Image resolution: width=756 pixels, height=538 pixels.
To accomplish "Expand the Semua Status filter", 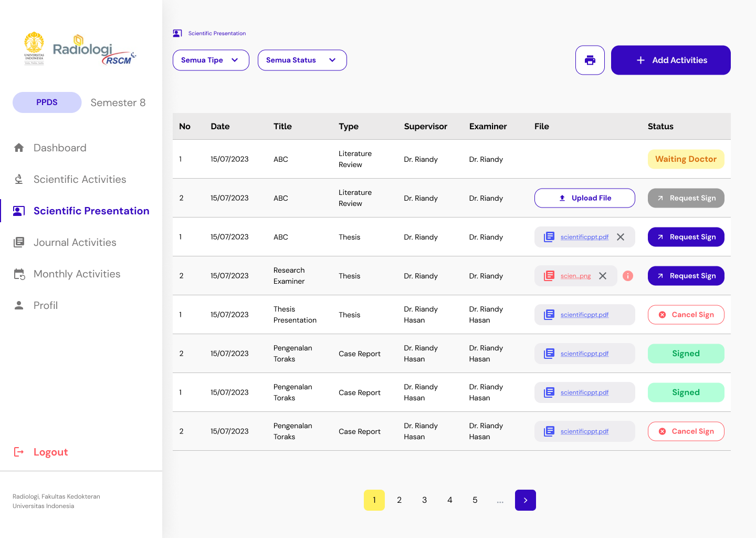I will pos(302,60).
